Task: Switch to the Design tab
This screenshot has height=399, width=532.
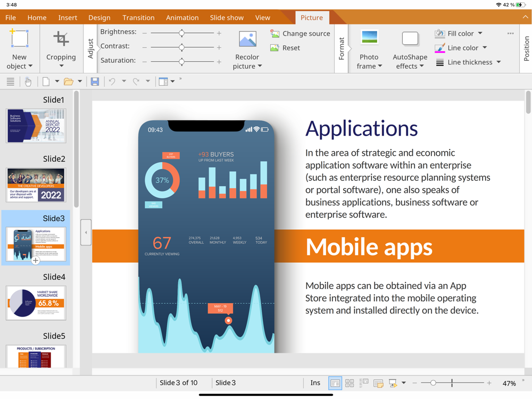Action: coord(99,18)
